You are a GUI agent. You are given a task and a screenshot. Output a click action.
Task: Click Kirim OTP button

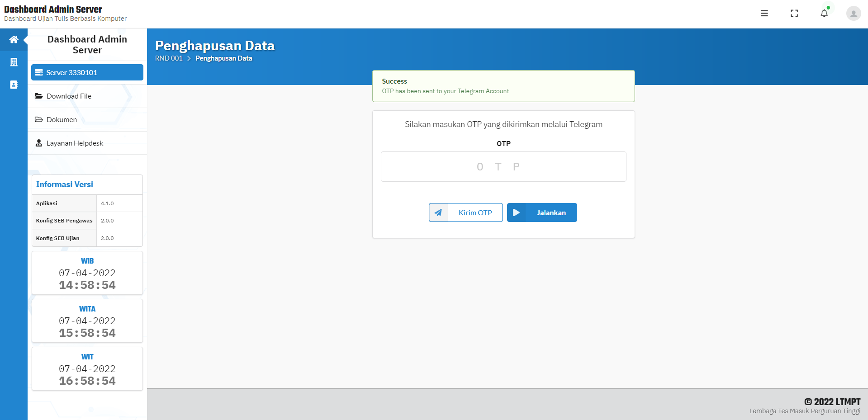point(466,212)
